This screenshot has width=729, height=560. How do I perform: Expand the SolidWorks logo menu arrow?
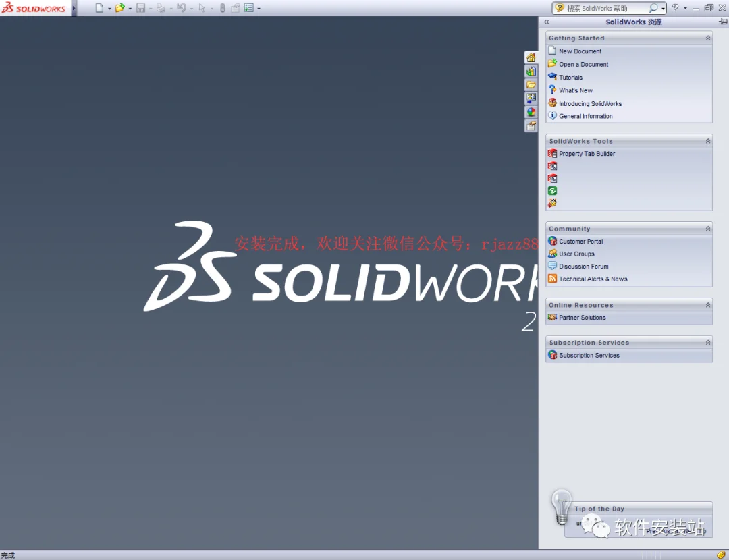(74, 8)
